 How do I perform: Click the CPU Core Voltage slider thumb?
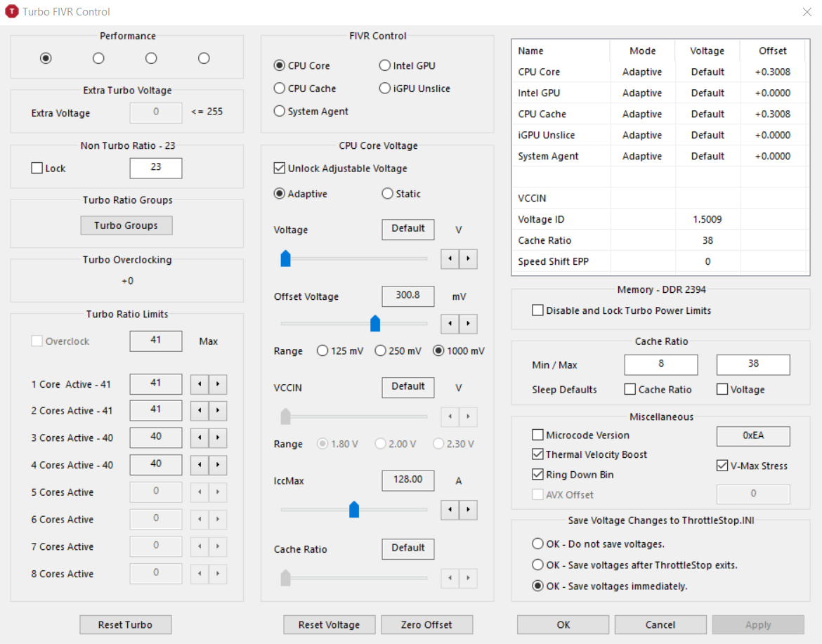pos(286,258)
